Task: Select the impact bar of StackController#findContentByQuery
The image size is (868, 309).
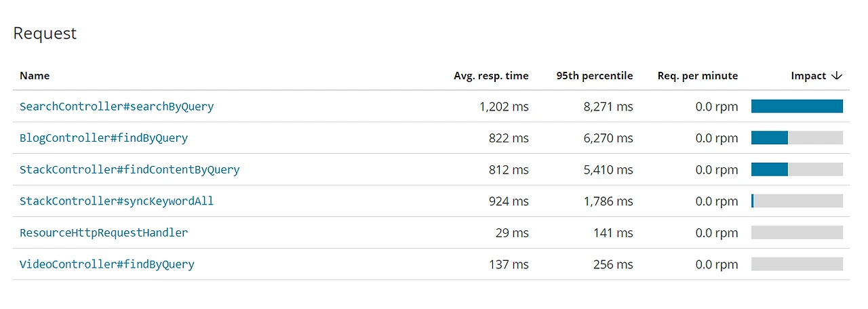Action: [797, 169]
